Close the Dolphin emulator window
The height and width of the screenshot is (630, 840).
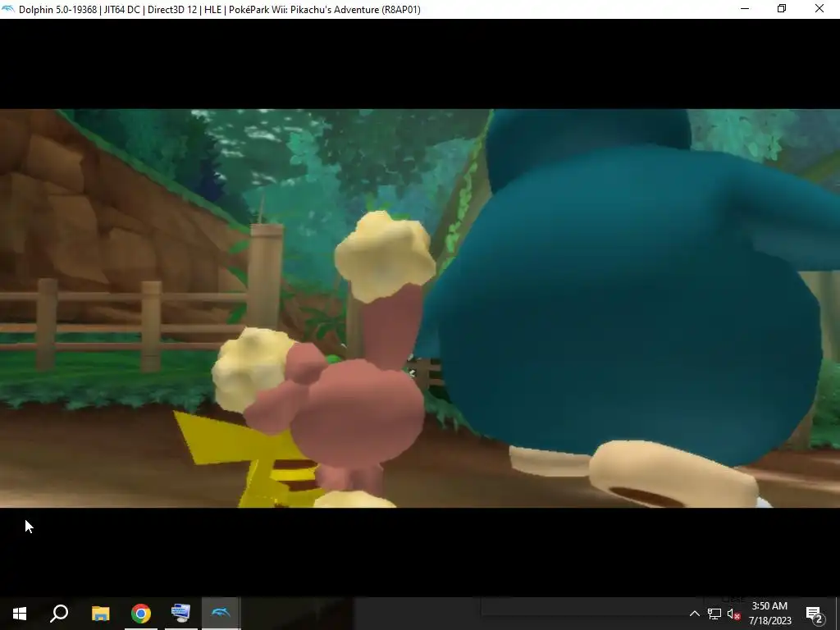click(819, 9)
